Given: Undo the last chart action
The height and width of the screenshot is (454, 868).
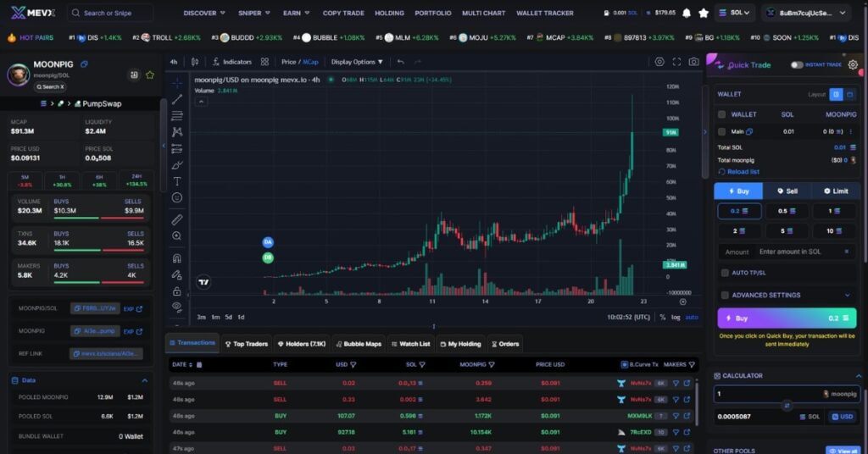Looking at the screenshot, I should tap(400, 62).
